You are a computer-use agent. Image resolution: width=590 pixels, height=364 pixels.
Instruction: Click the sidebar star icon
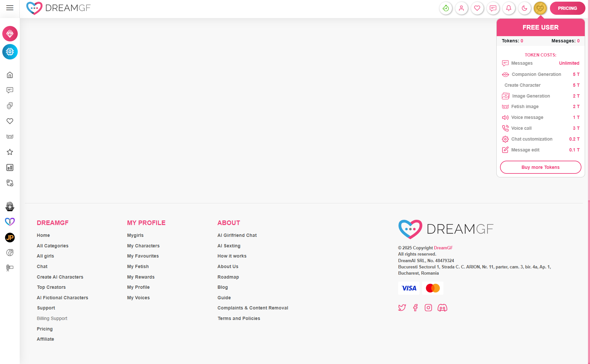click(x=10, y=152)
